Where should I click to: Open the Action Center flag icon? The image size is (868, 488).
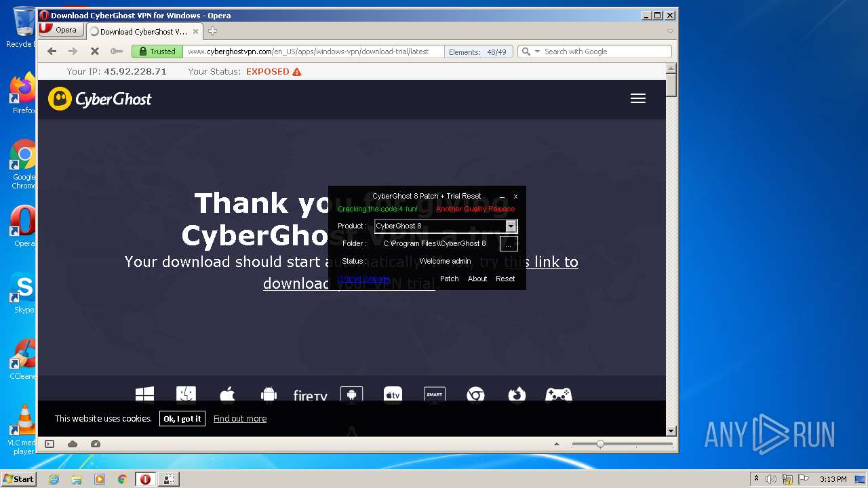coord(804,479)
